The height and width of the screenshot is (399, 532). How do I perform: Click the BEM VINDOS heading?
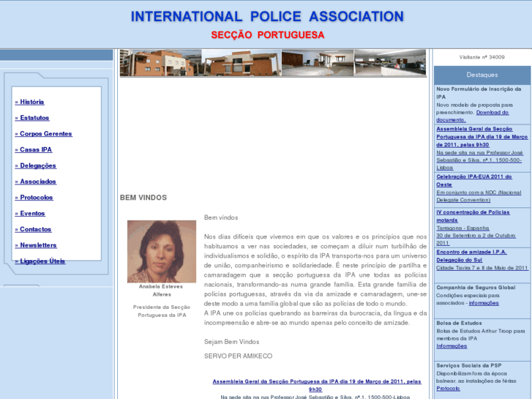click(143, 198)
